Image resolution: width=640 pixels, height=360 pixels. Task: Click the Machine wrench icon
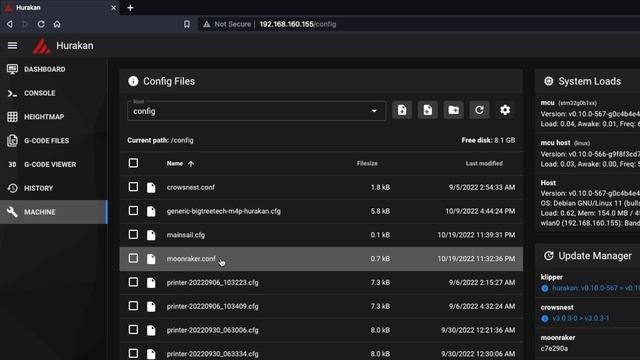pyautogui.click(x=12, y=212)
